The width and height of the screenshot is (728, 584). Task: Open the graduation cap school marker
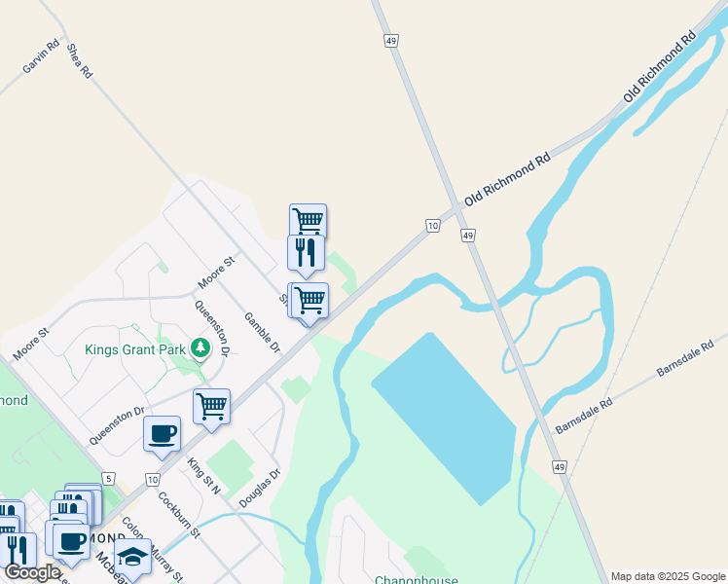pos(132,558)
